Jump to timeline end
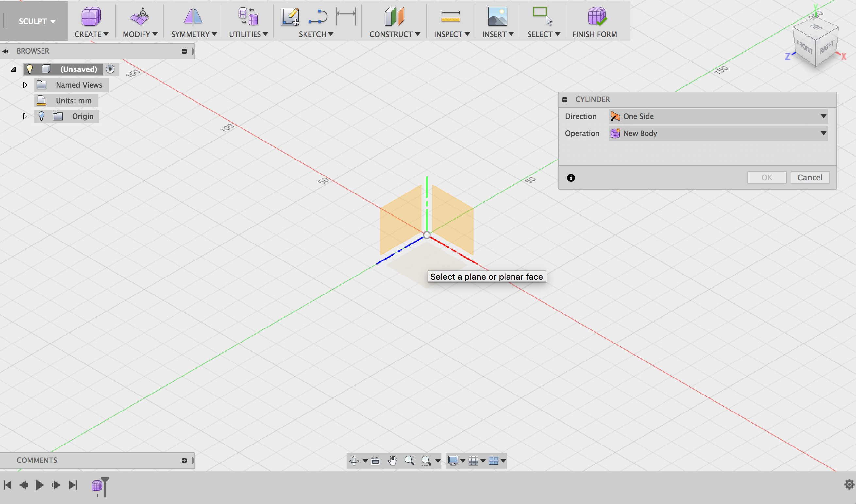 pyautogui.click(x=73, y=485)
